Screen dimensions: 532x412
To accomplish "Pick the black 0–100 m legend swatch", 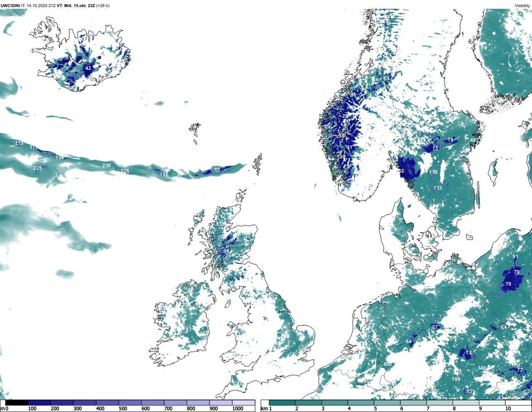I will [17, 403].
